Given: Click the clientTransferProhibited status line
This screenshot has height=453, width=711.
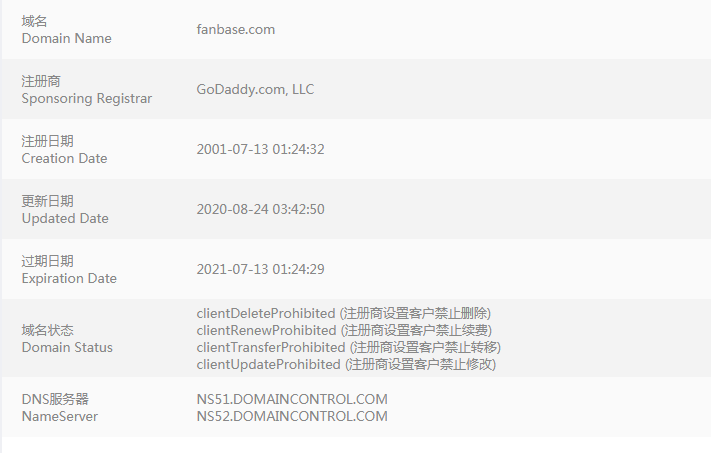Looking at the screenshot, I should [x=349, y=347].
